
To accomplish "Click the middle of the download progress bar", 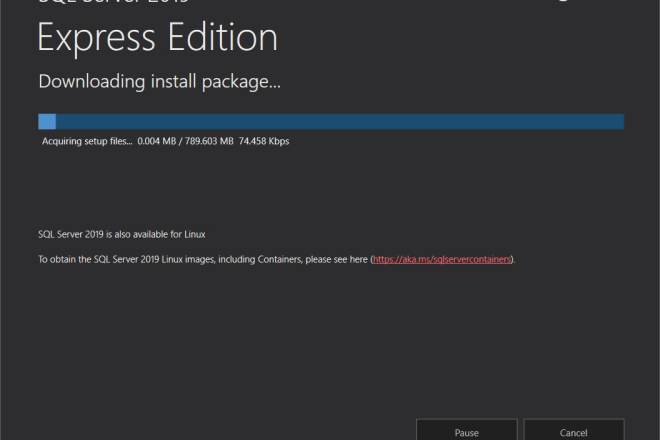I will 331,121.
